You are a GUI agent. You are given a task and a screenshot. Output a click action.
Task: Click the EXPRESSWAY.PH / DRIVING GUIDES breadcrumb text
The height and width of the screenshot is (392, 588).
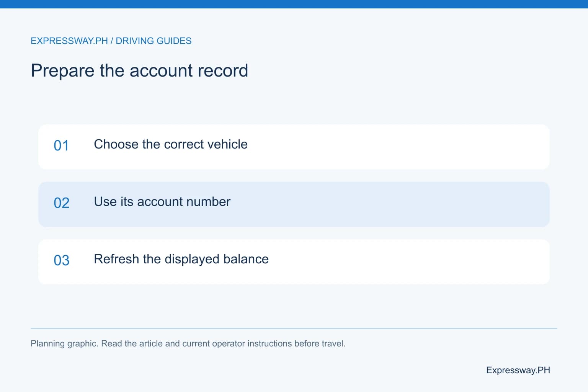111,41
